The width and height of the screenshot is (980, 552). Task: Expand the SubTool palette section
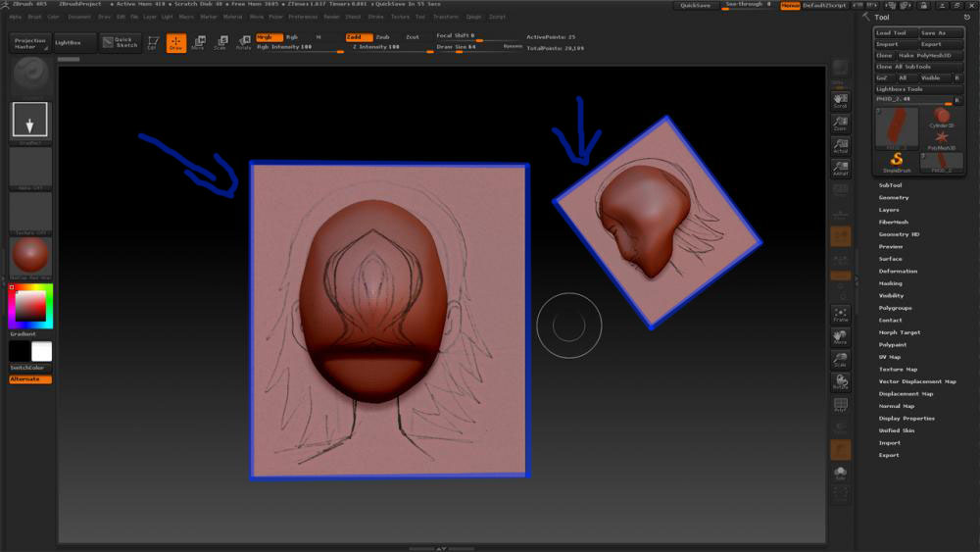(890, 185)
